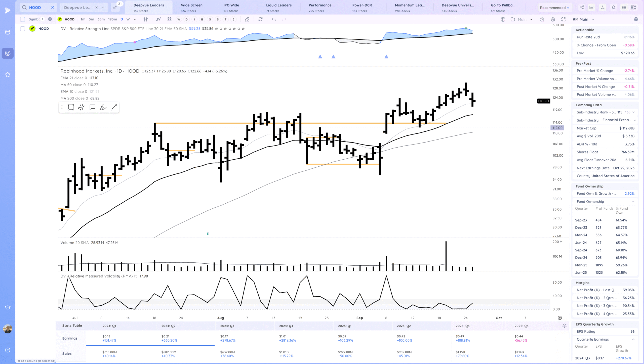
Task: Select the 1m timeframe
Action: tap(83, 19)
